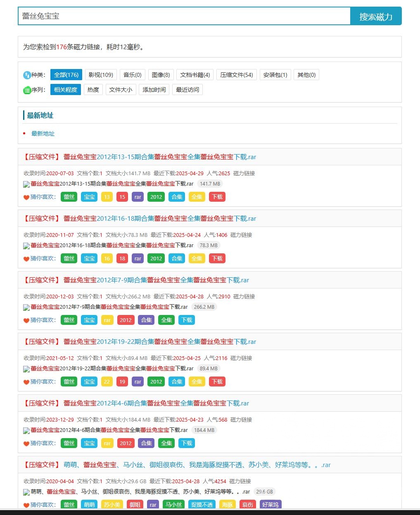Click the 搜索磁力 search button

(376, 16)
